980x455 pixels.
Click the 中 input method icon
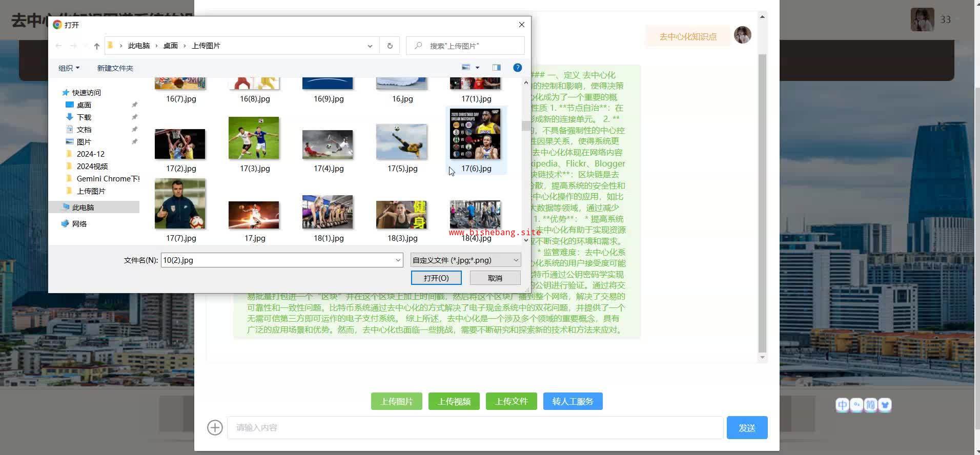point(843,405)
